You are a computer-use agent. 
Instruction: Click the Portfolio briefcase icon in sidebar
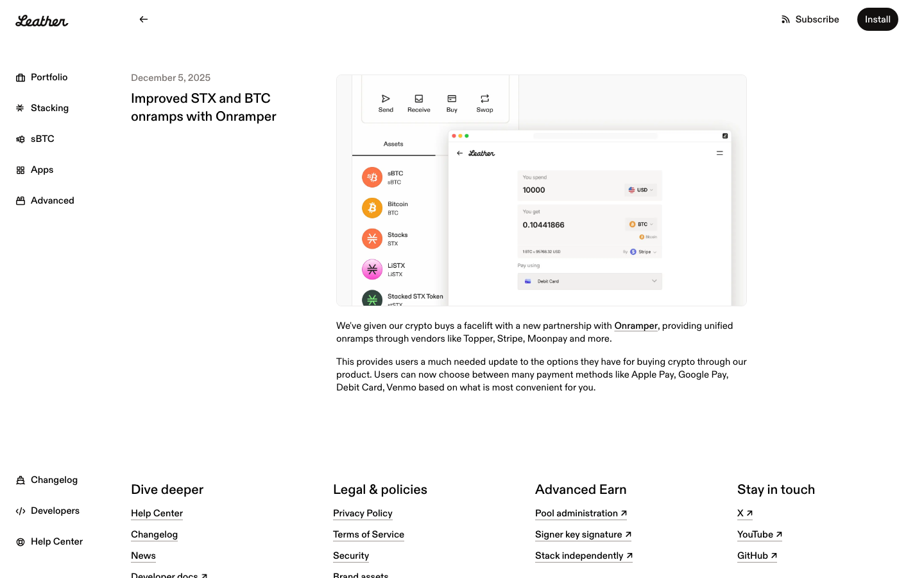[x=21, y=78]
